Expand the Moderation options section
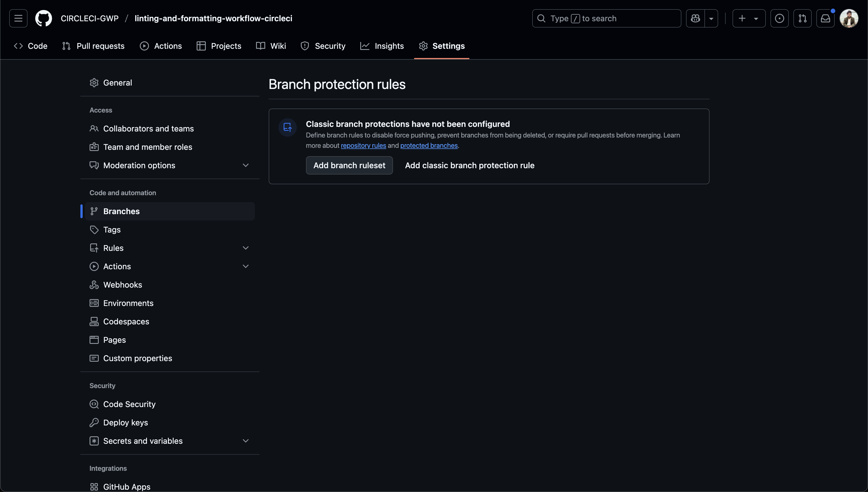Image resolution: width=868 pixels, height=492 pixels. pos(246,165)
